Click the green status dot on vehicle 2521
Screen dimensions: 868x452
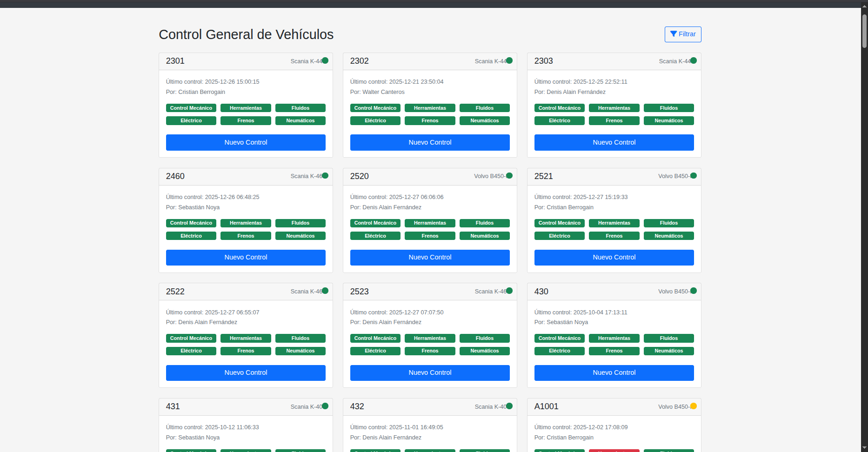(694, 176)
